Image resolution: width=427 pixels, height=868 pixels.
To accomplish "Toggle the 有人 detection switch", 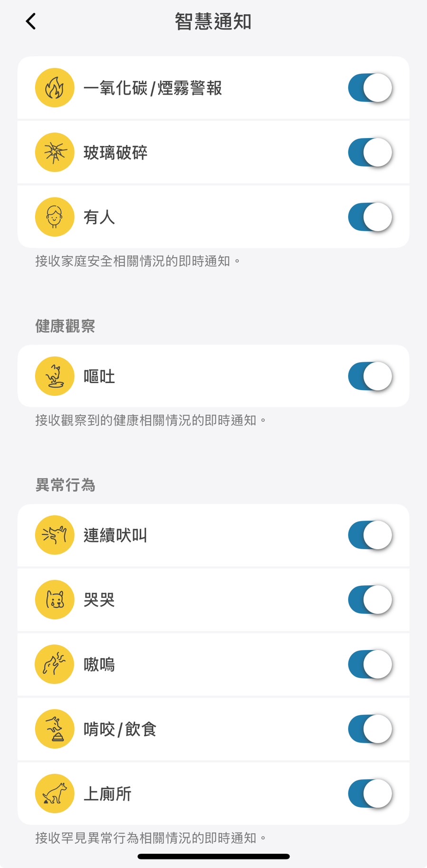I will click(370, 217).
